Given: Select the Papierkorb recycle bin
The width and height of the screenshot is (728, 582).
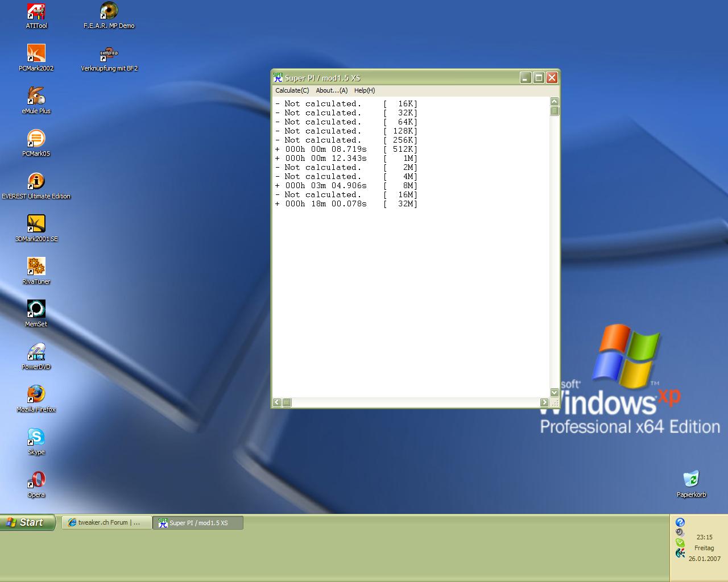Looking at the screenshot, I should point(691,480).
